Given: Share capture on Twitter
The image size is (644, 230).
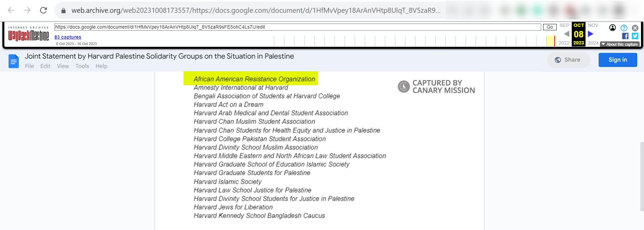Looking at the screenshot, I should click(635, 36).
